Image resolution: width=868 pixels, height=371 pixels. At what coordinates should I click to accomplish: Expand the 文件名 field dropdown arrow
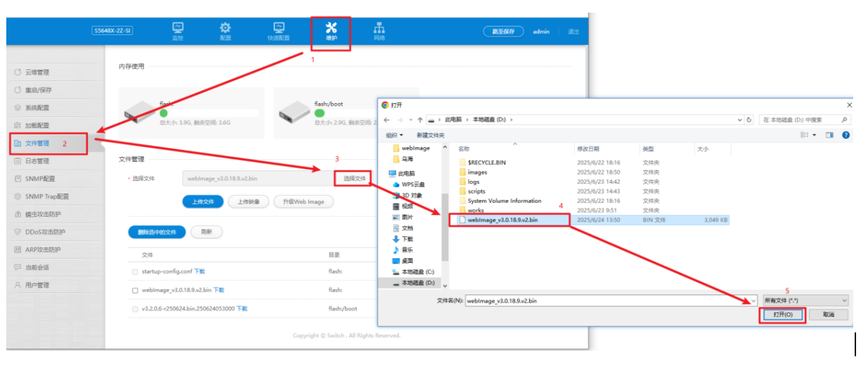[754, 300]
